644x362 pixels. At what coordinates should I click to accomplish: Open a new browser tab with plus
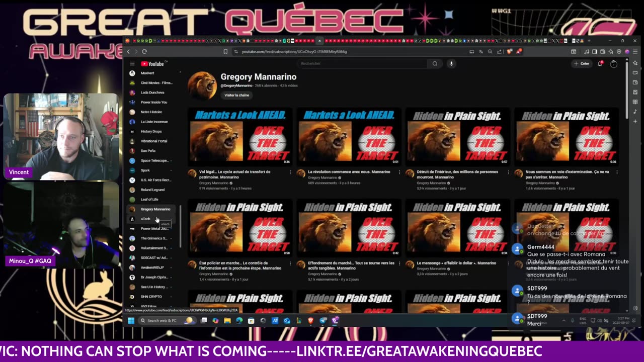pos(589,41)
